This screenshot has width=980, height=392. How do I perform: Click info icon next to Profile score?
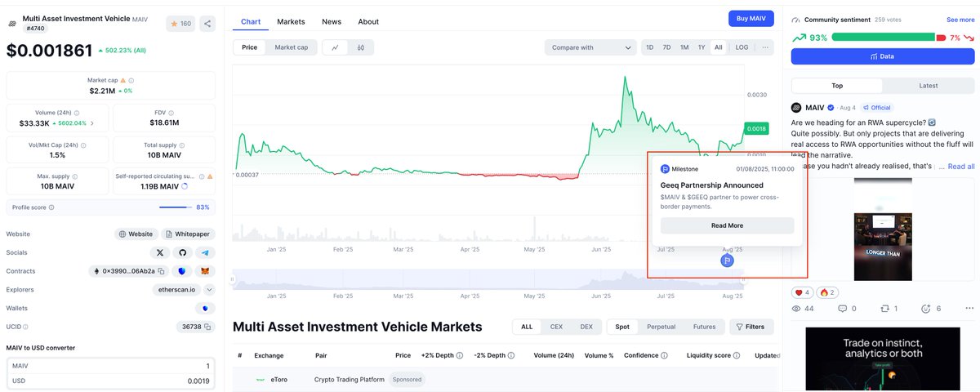point(51,207)
